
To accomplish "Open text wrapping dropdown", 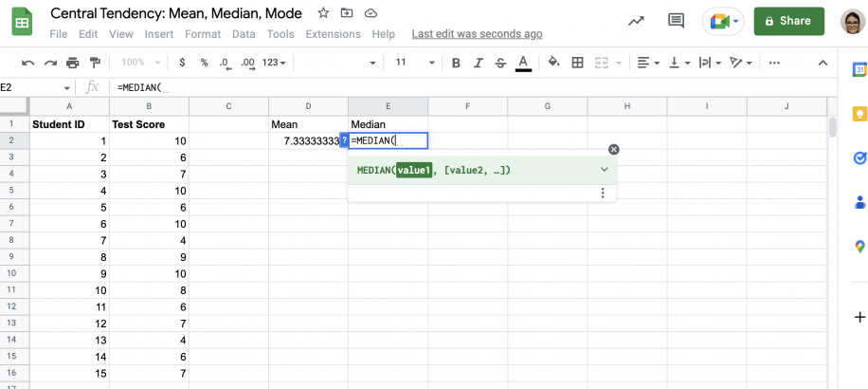I will coord(711,63).
